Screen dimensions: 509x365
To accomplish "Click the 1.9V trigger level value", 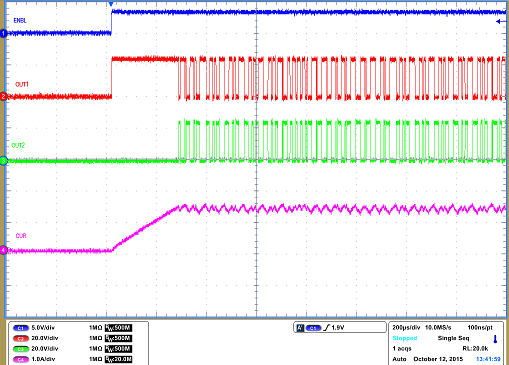I will pyautogui.click(x=338, y=328).
